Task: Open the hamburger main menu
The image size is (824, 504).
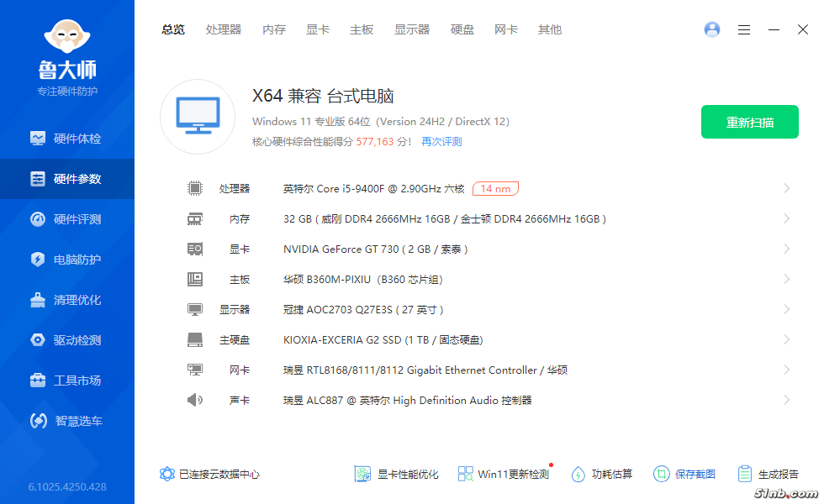Action: pyautogui.click(x=743, y=30)
